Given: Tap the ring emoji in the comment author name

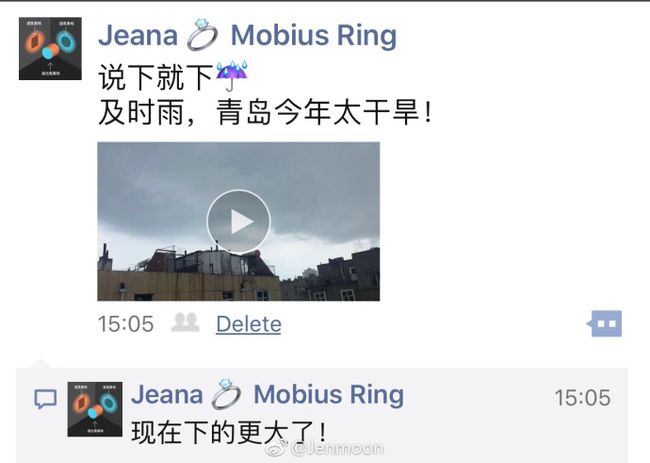Looking at the screenshot, I should (x=226, y=395).
